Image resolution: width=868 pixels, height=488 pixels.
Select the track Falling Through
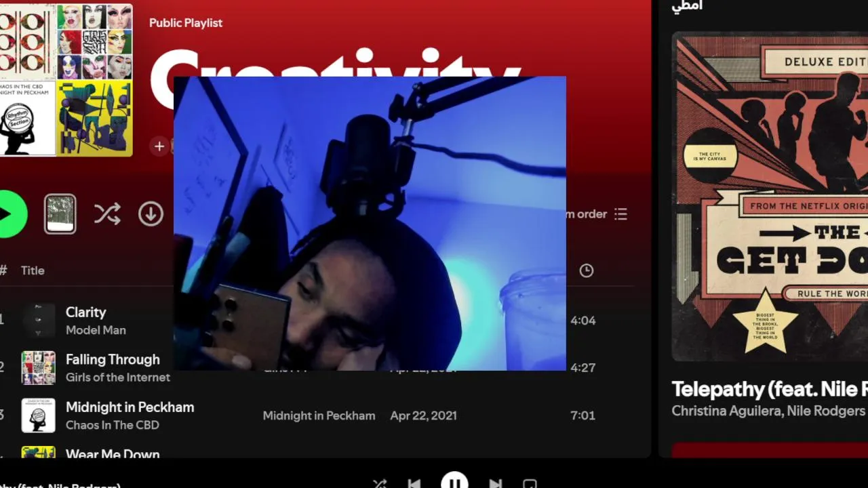pyautogui.click(x=113, y=360)
